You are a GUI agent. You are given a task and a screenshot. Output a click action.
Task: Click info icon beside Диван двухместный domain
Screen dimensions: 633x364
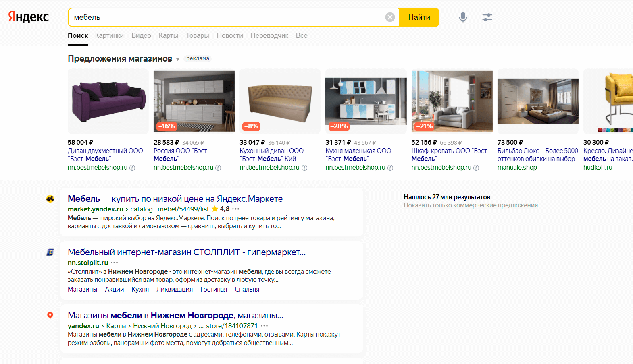(x=132, y=168)
